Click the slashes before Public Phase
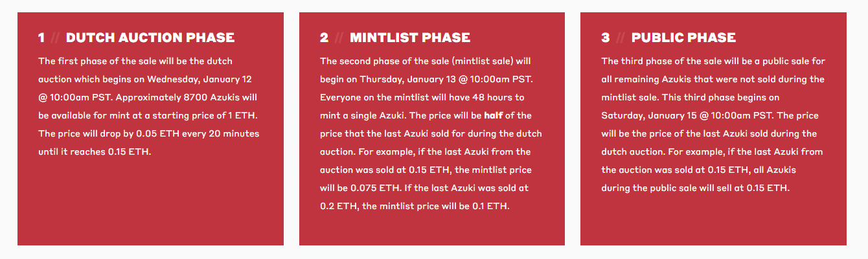Image resolution: width=868 pixels, height=259 pixels. 621,38
